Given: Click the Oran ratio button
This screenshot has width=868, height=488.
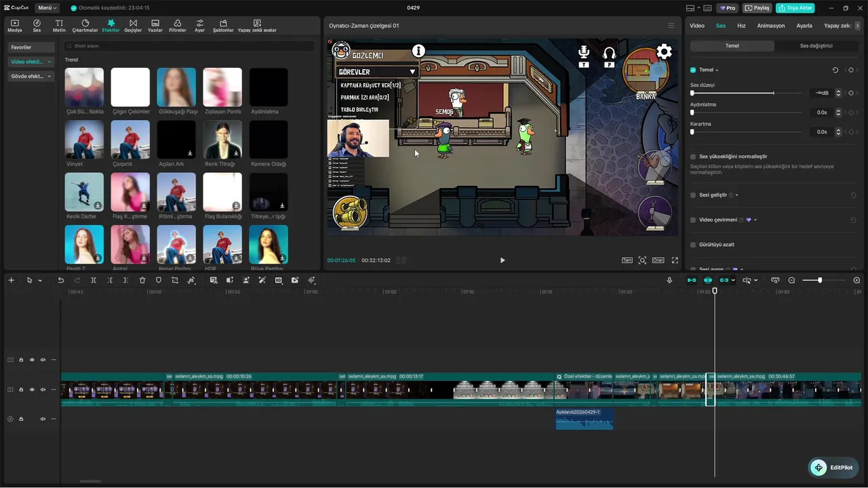Looking at the screenshot, I should pos(658,260).
